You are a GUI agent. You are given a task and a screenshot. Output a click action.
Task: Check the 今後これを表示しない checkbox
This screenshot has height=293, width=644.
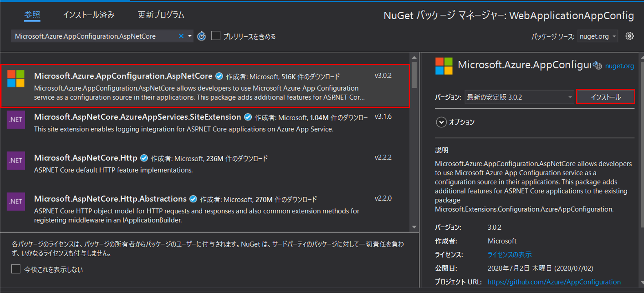tap(16, 269)
